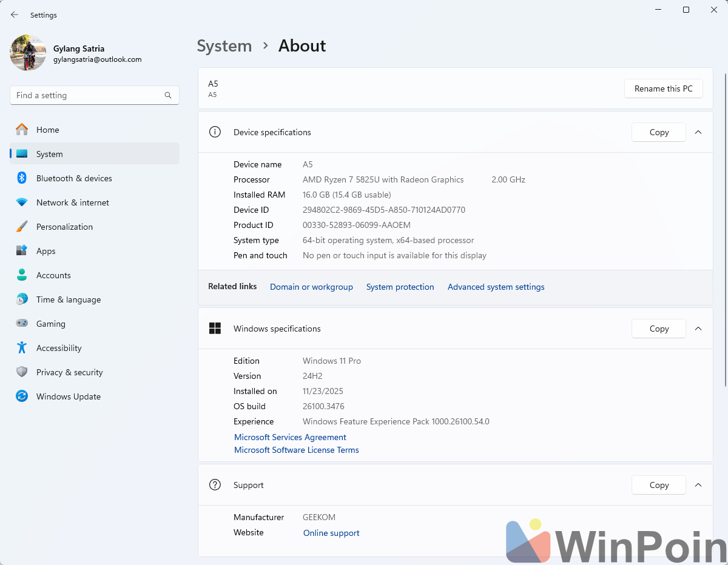Screen dimensions: 728x565
Task: Open Apps using its sidebar icon
Action: [22, 251]
